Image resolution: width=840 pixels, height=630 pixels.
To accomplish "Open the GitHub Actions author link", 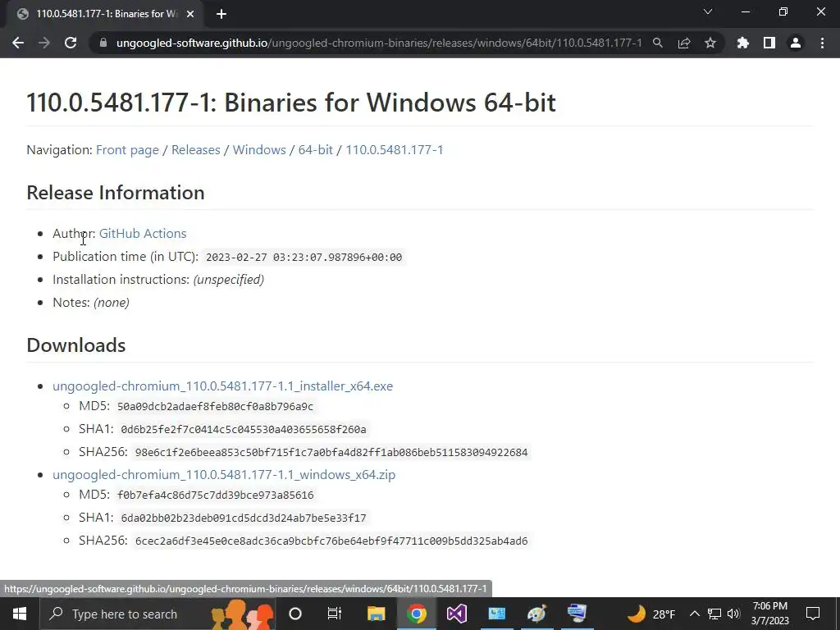I will coord(143,234).
